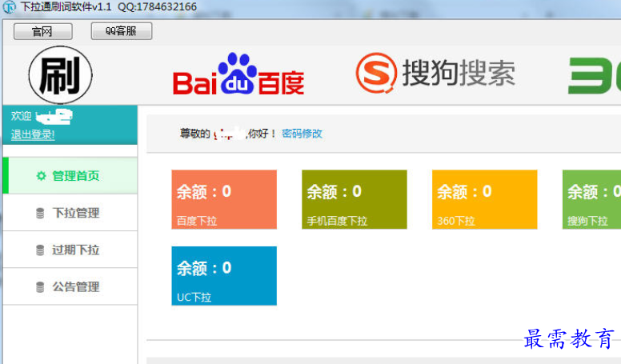Select the green 搜狗下拉 balance card
621x364 pixels.
tap(591, 199)
